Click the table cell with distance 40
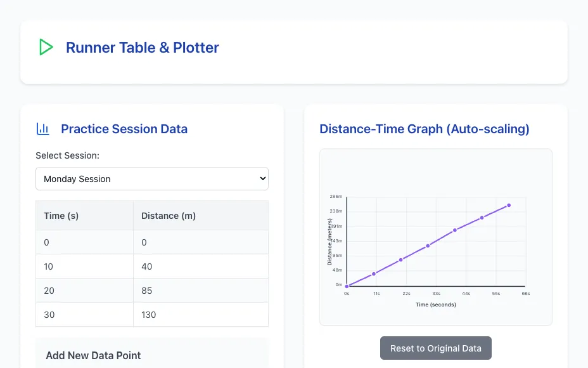588x368 pixels. pyautogui.click(x=201, y=266)
